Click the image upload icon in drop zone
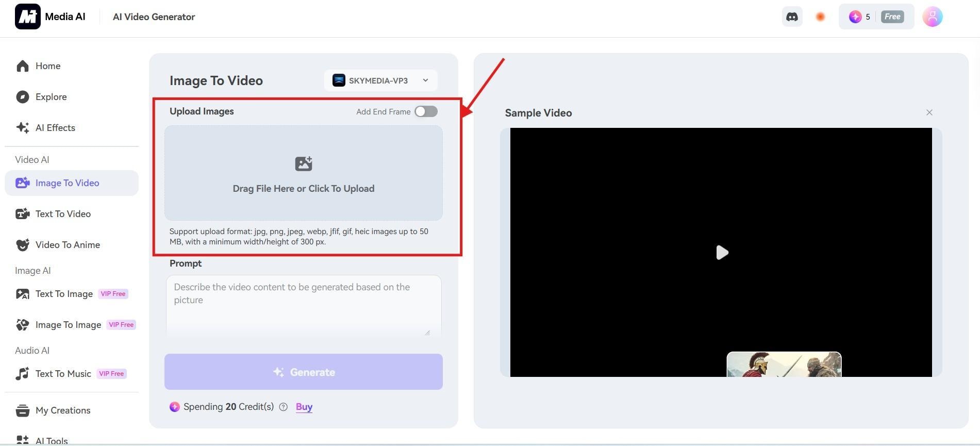This screenshot has width=980, height=446. point(304,164)
